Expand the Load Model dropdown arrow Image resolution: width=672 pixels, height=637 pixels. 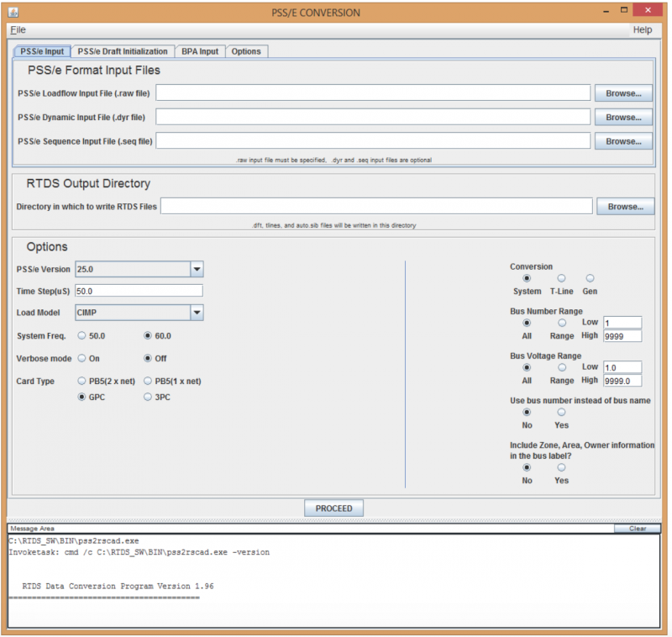(x=197, y=313)
